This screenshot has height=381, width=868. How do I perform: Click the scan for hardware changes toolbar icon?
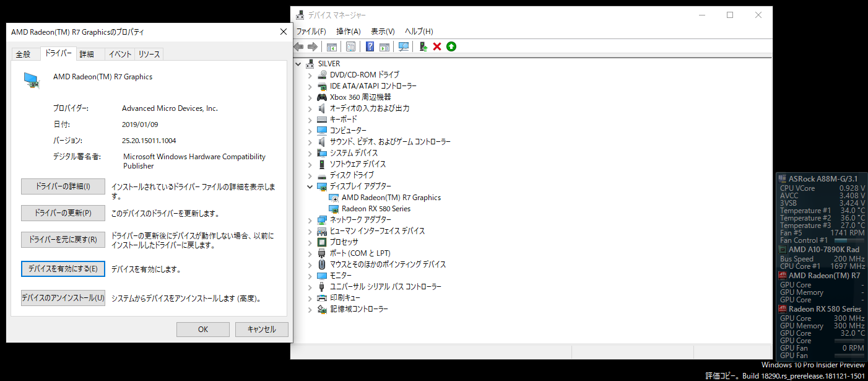tap(404, 46)
